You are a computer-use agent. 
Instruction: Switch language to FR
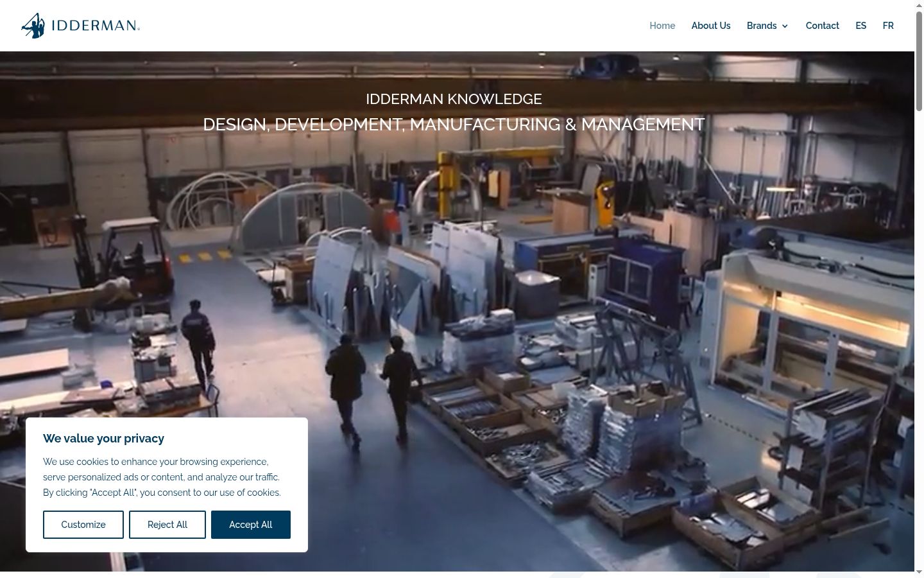pyautogui.click(x=888, y=26)
